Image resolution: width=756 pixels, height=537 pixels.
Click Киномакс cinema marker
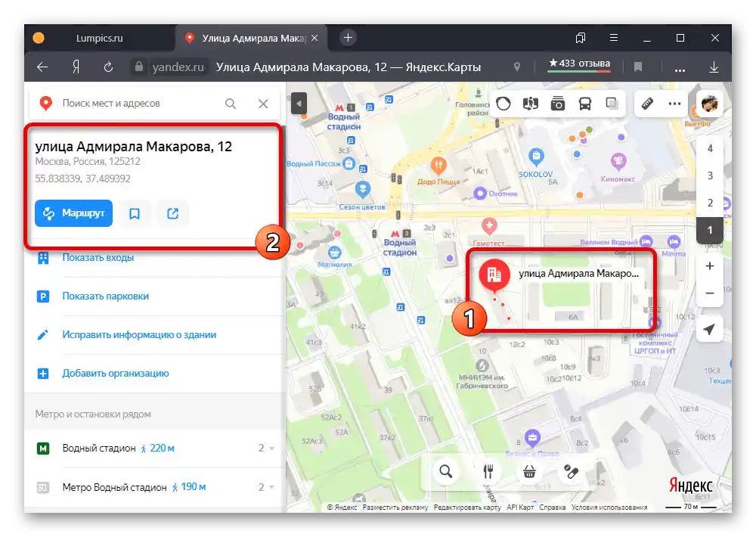[x=618, y=160]
